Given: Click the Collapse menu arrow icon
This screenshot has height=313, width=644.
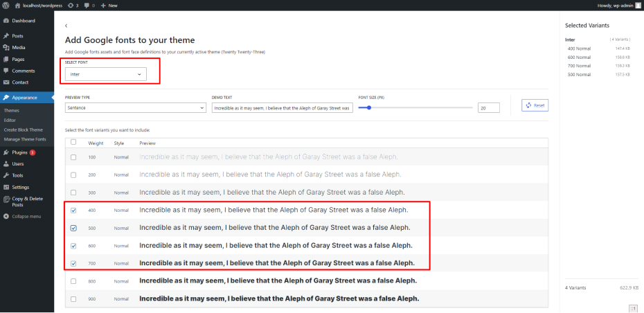Looking at the screenshot, I should [6, 217].
